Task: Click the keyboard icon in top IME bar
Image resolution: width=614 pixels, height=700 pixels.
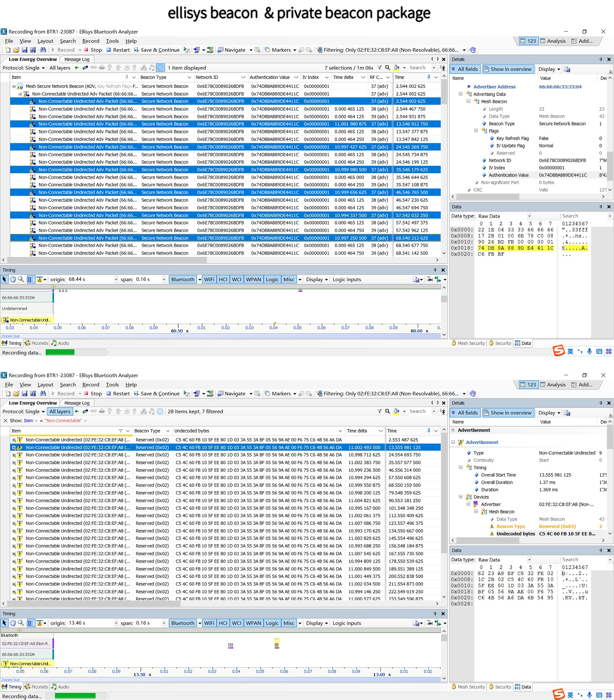Action: [599, 351]
